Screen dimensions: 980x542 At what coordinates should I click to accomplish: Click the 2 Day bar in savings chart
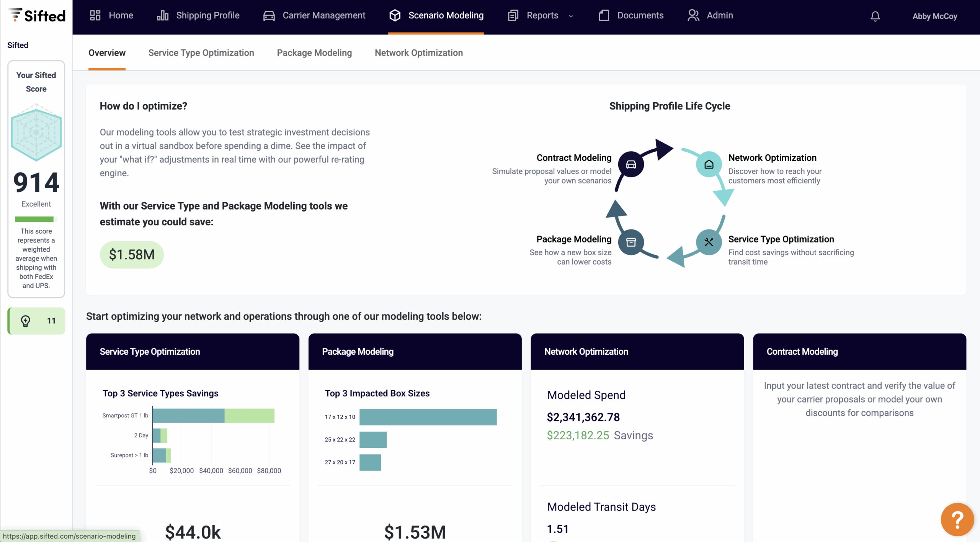160,436
